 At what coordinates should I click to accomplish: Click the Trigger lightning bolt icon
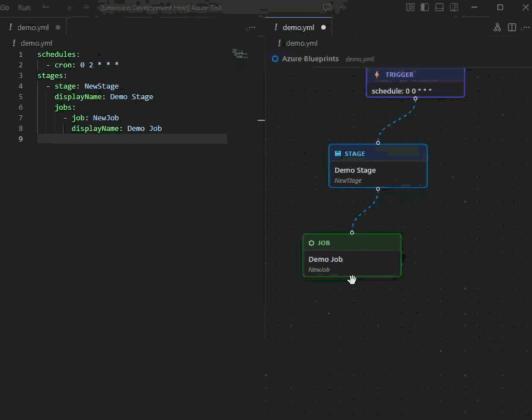point(376,75)
